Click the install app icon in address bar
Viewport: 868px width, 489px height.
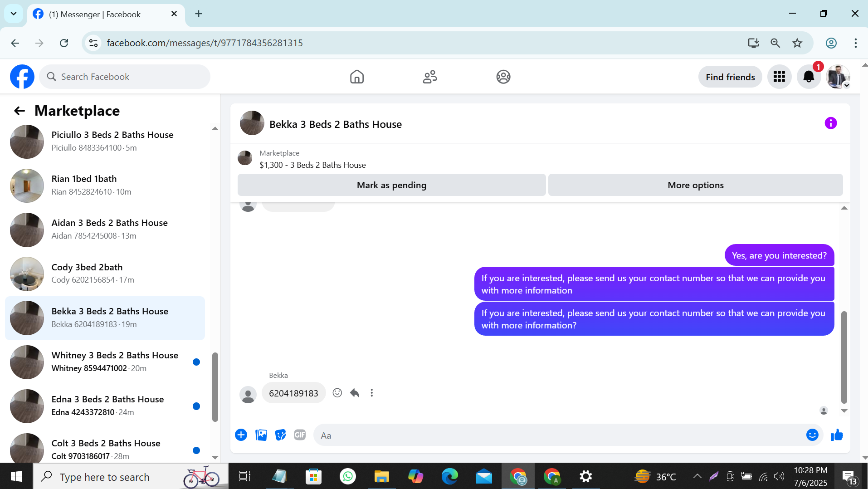click(753, 43)
